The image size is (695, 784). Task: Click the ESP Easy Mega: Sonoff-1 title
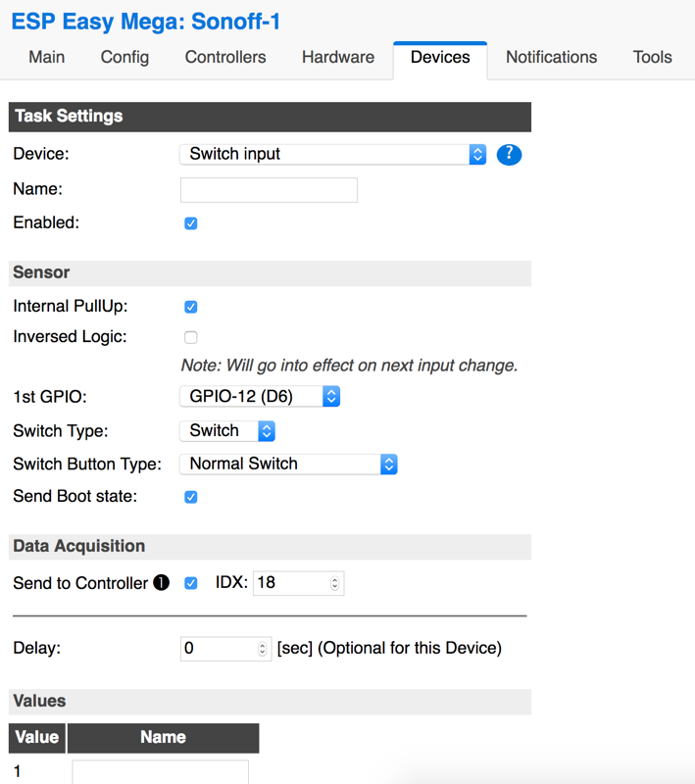tap(145, 22)
